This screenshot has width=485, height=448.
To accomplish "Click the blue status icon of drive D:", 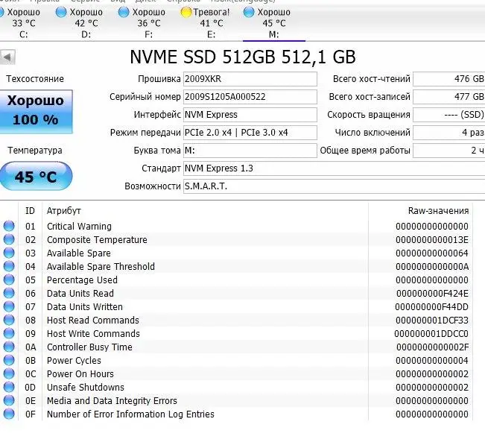I will tap(61, 13).
